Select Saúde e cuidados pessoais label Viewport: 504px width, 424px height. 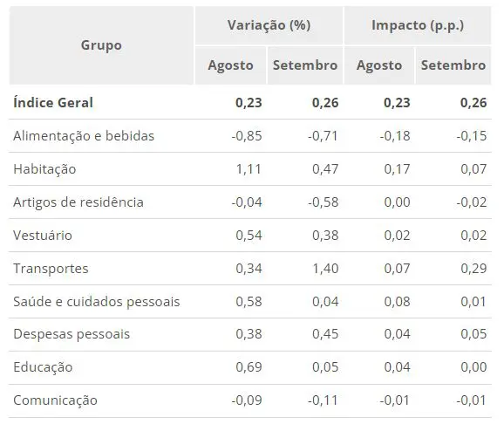point(97,302)
